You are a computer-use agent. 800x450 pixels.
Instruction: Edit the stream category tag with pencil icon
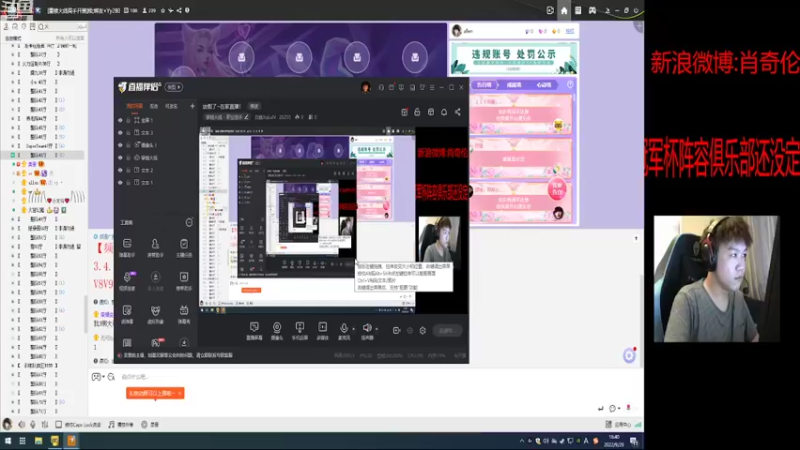[x=246, y=117]
